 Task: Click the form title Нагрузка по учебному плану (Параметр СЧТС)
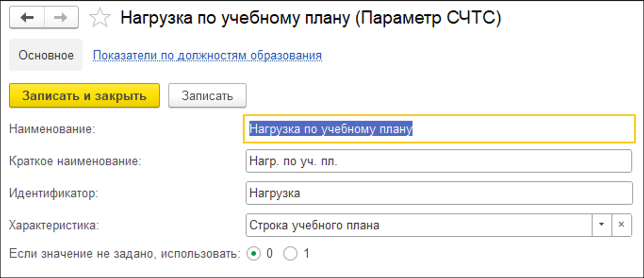coord(310,18)
